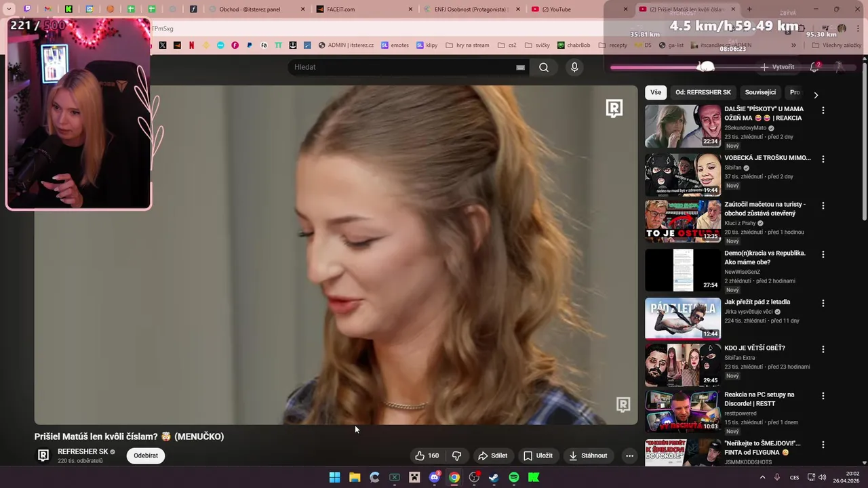
Task: Click the Sdílet share button
Action: [493, 455]
